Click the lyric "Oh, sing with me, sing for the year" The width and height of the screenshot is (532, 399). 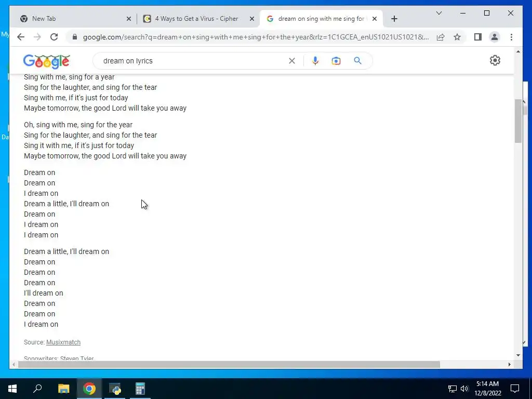(x=78, y=125)
